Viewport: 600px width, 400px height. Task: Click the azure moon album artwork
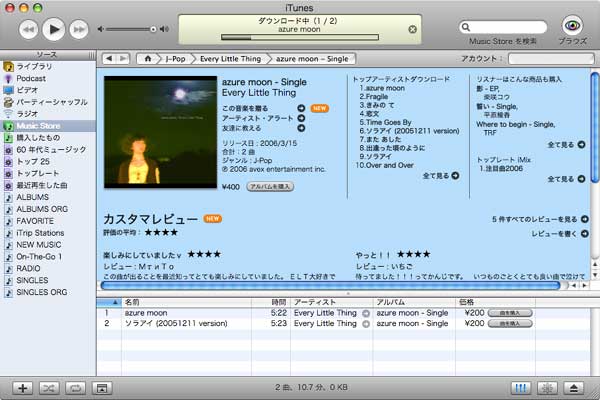tap(160, 132)
